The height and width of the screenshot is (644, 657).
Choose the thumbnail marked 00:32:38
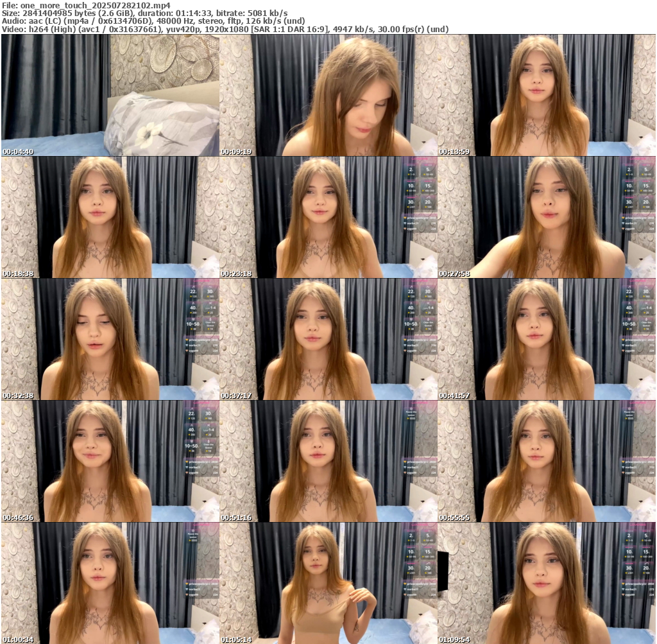[x=110, y=339]
